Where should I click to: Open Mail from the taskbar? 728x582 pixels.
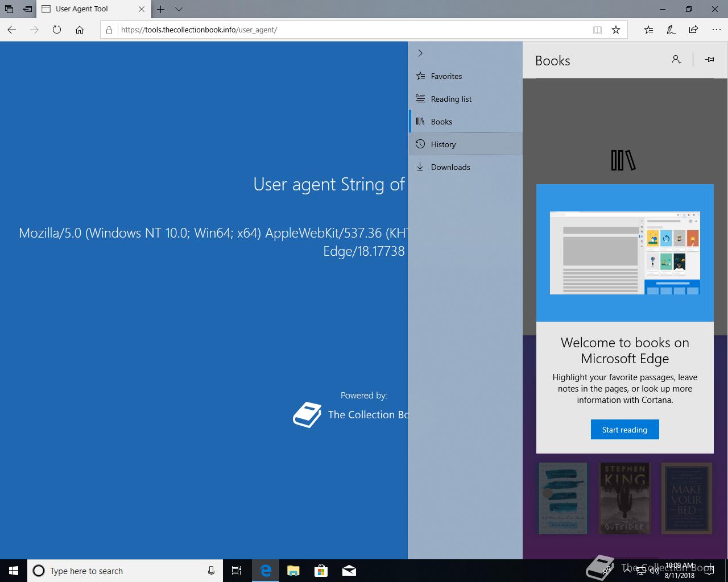point(349,571)
